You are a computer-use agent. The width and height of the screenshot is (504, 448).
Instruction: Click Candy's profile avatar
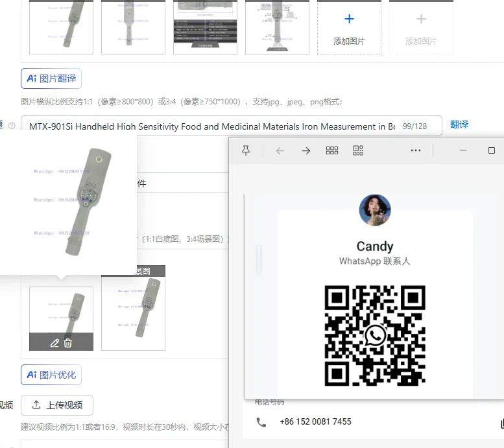coord(375,210)
